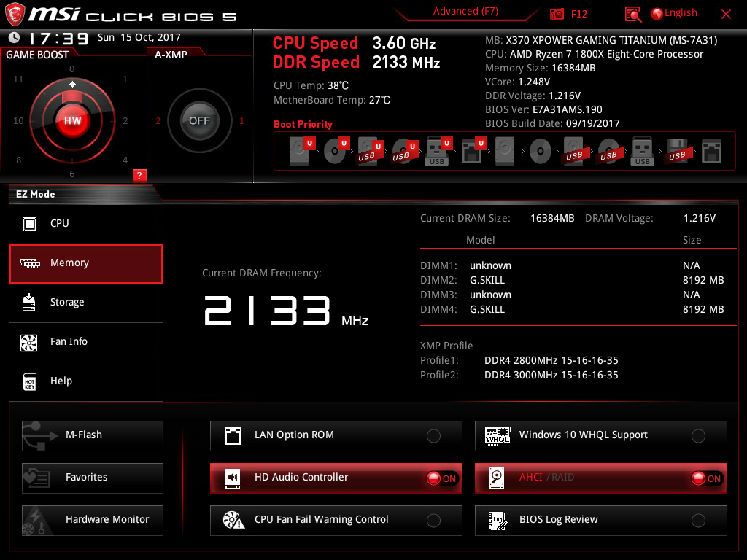Select USB floppy boot device icon

[x=677, y=151]
